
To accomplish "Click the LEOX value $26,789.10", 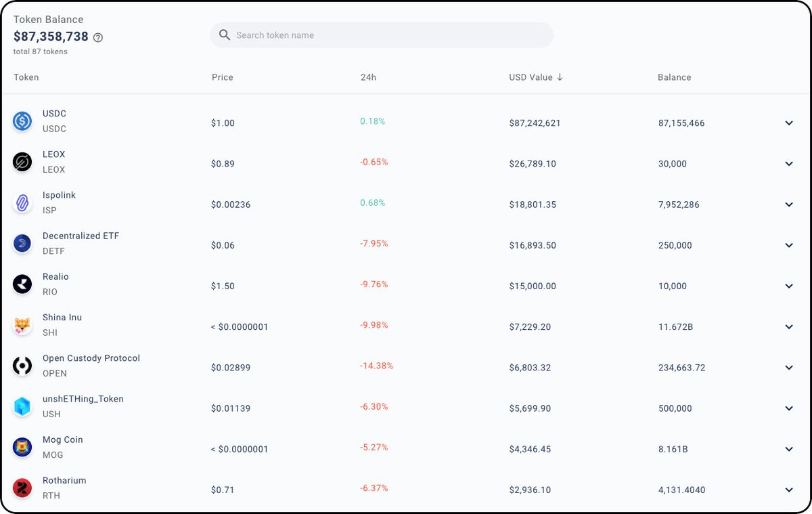I will 533,164.
